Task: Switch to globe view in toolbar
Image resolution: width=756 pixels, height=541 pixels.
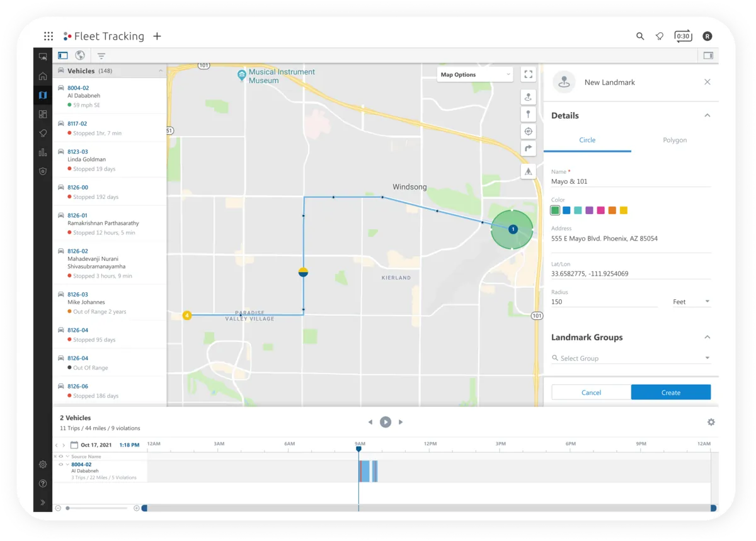Action: (80, 55)
